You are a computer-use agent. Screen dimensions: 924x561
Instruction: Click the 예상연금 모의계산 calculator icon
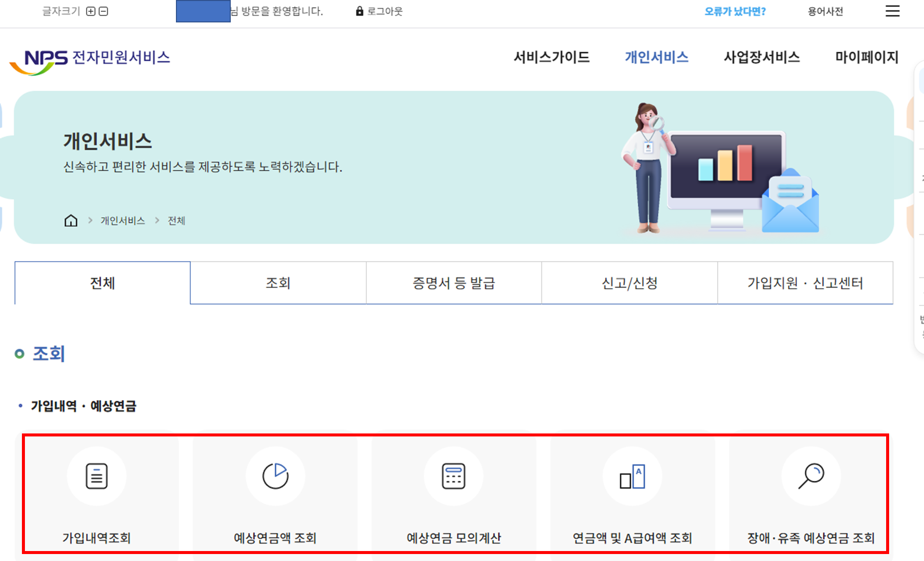[453, 475]
